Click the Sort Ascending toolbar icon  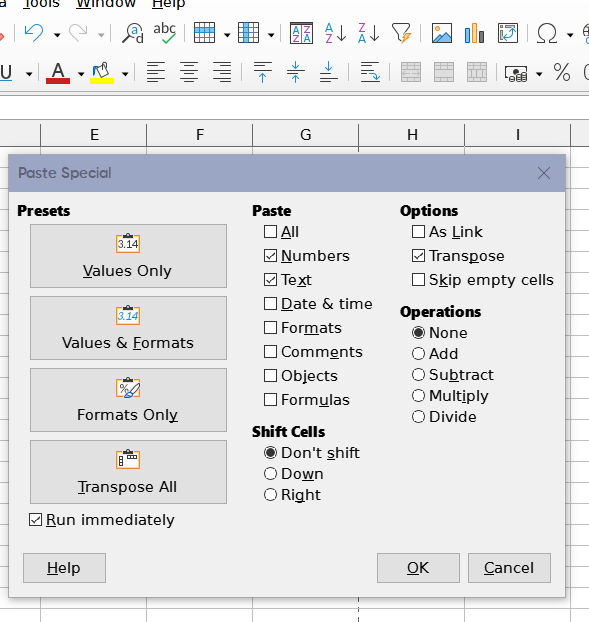336,33
